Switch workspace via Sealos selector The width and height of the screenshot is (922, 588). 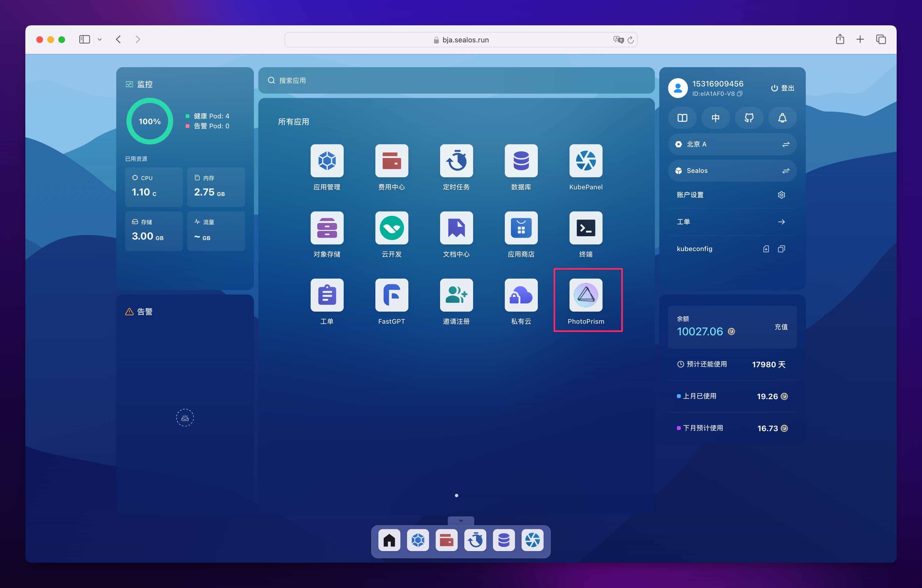[x=732, y=171]
